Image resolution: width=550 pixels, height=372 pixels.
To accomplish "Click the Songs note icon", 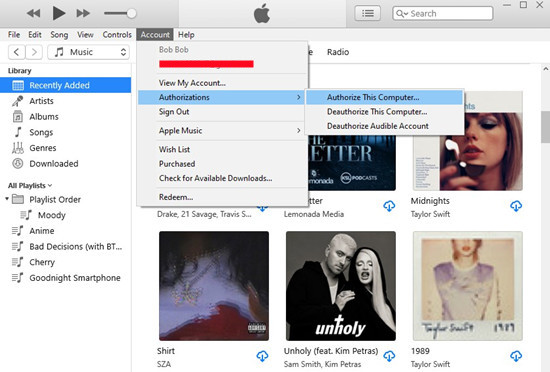I will click(x=18, y=132).
